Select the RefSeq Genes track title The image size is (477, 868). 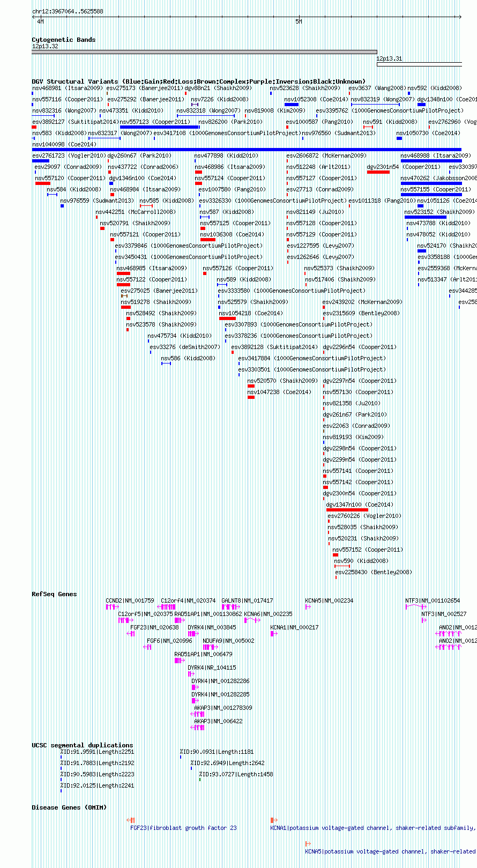[x=54, y=594]
